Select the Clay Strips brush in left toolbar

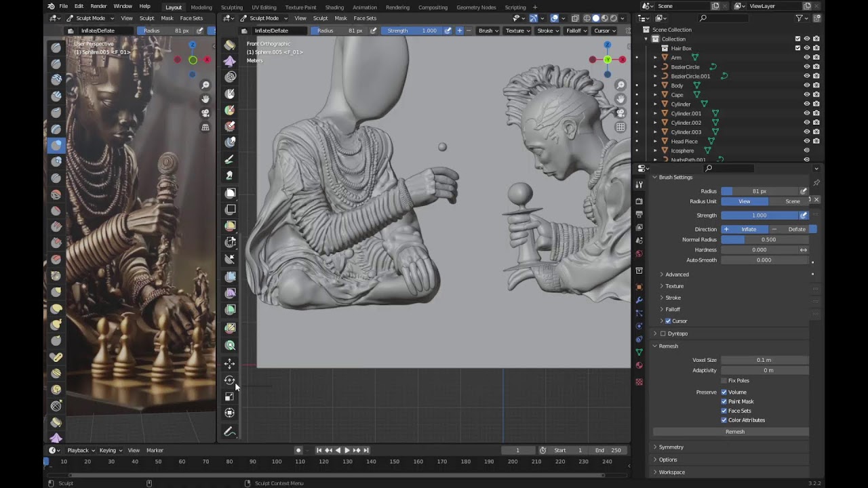pos(56,96)
